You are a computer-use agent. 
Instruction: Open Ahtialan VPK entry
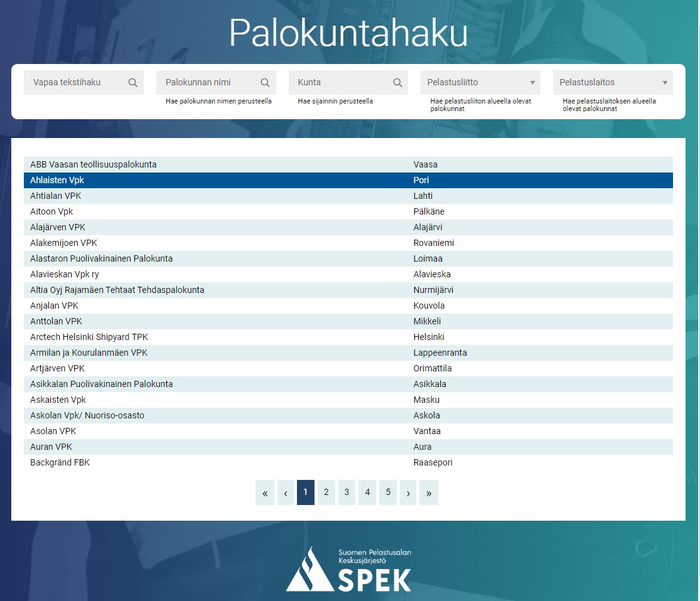point(348,196)
